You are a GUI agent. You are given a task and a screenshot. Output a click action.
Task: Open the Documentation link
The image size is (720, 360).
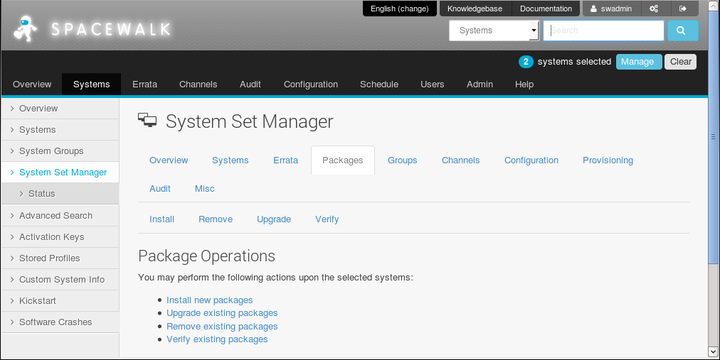546,9
